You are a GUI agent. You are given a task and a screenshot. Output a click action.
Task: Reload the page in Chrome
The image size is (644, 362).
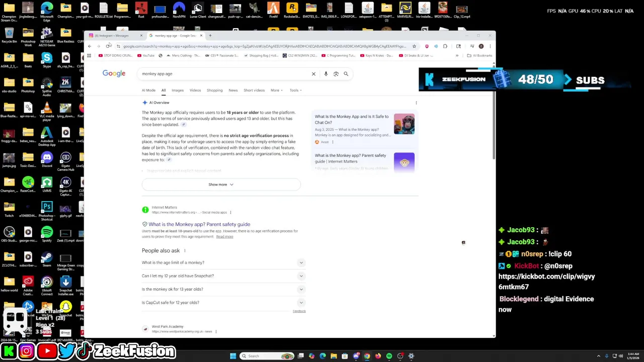coord(108,46)
